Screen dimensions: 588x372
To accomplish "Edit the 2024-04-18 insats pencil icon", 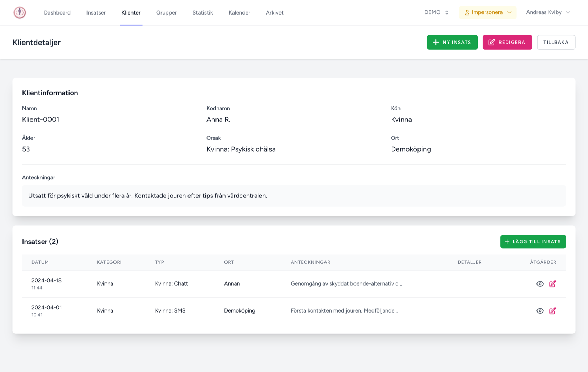I will point(553,284).
